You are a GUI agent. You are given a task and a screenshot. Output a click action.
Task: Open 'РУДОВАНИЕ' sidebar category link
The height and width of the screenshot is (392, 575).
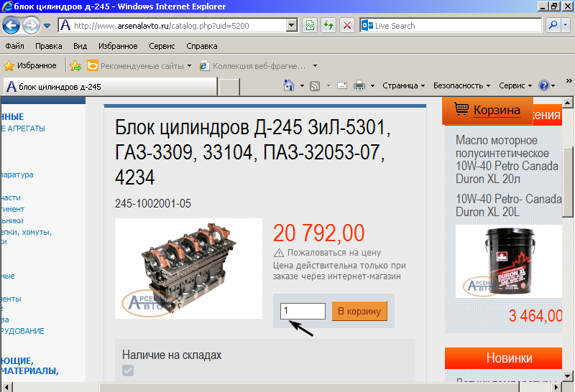point(22,331)
